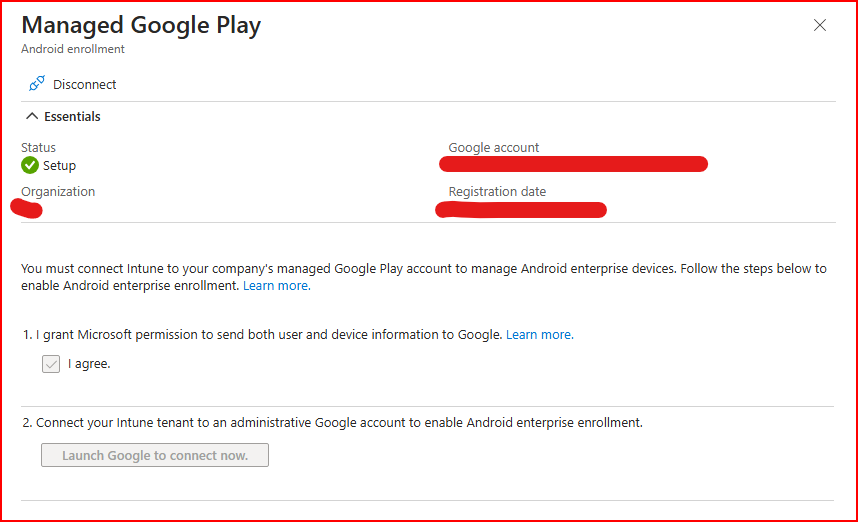858x522 pixels.
Task: Collapse the Essentials section chevron
Action: coord(32,116)
